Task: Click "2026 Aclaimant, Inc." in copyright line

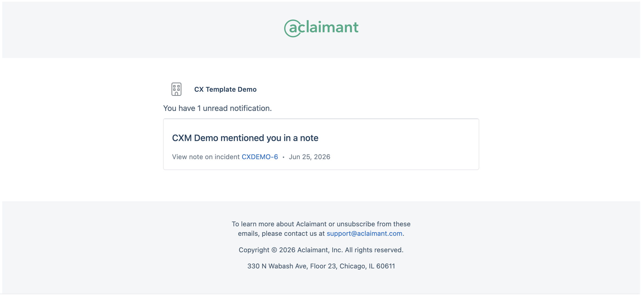Action: tap(311, 250)
